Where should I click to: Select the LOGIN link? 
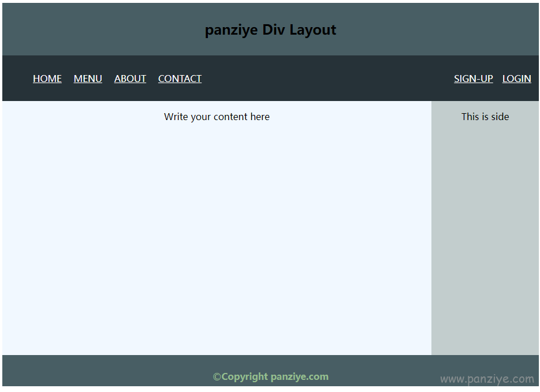tap(516, 79)
